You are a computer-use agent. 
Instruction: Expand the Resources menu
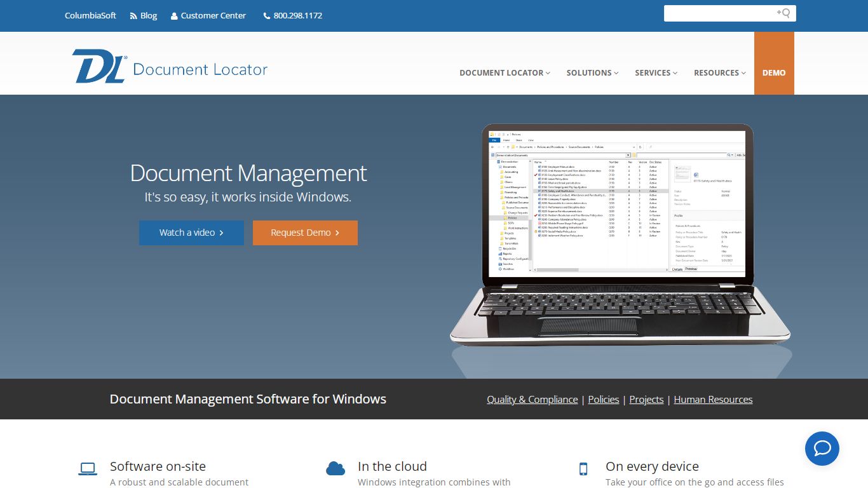pos(719,72)
